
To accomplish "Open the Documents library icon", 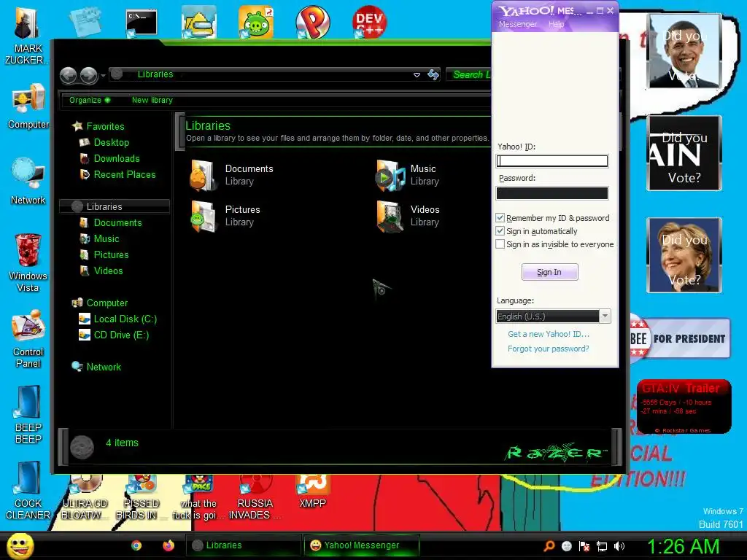I will click(203, 175).
